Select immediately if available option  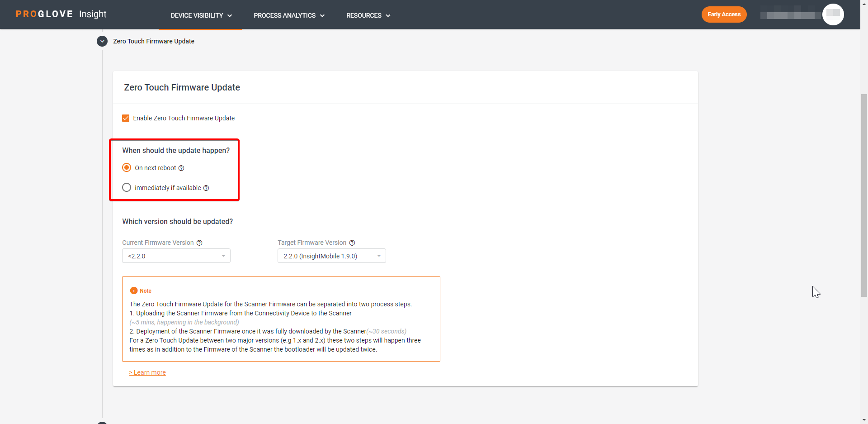[x=127, y=187]
